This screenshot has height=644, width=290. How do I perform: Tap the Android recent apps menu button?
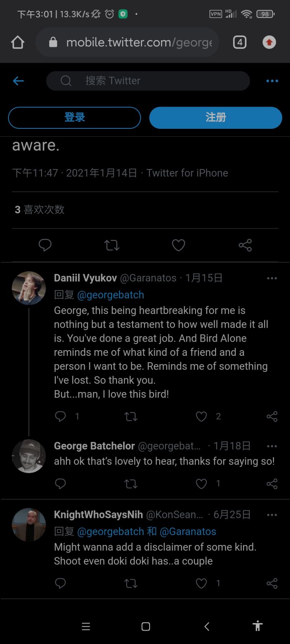[86, 626]
